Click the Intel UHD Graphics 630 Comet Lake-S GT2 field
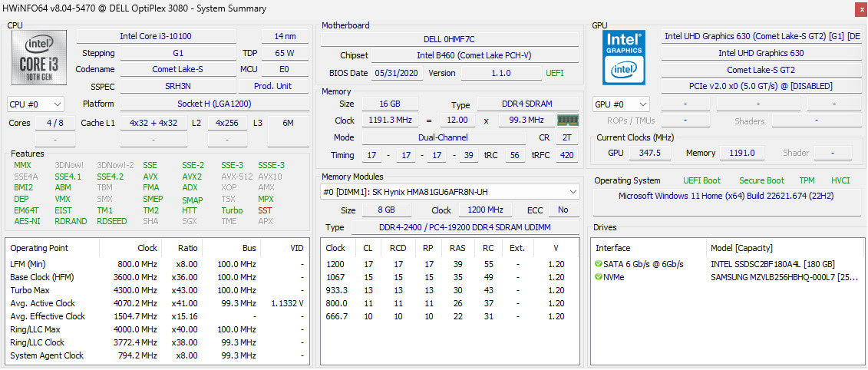Viewport: 868px width, 370px height. point(762,36)
